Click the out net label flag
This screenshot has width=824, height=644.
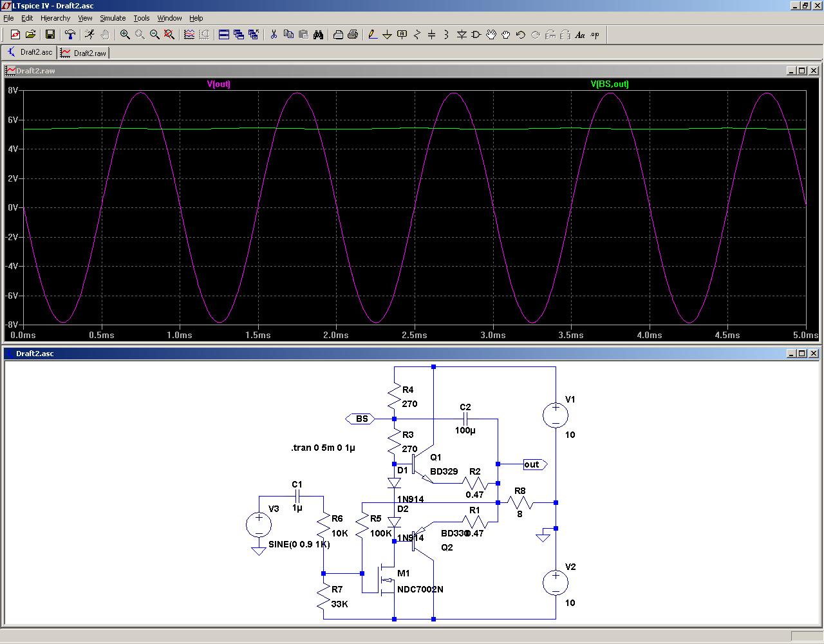click(534, 464)
